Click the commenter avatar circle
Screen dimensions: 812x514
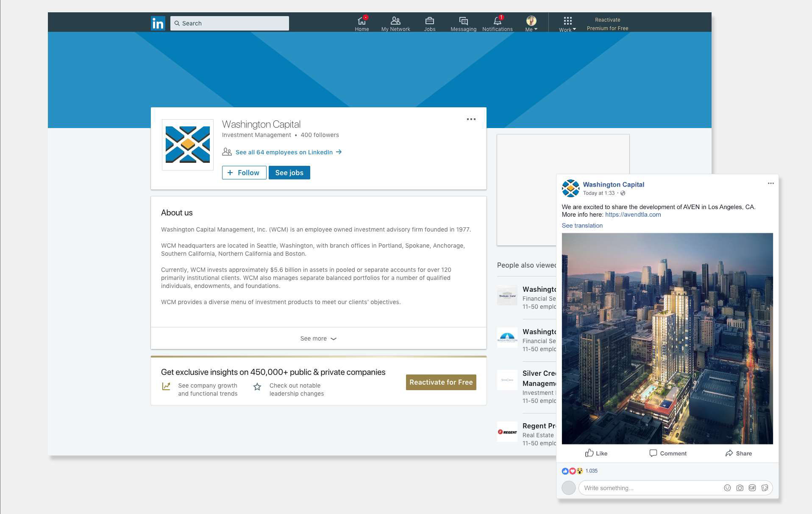568,488
